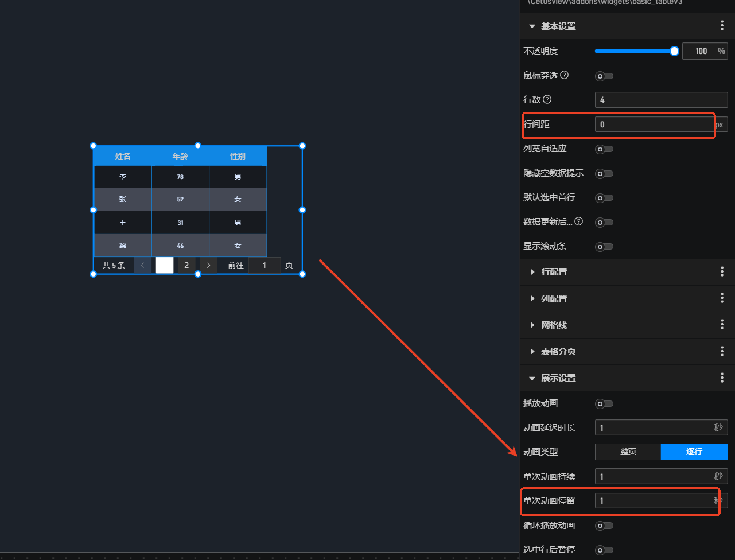Click help icon next to 鼠标穿透
This screenshot has height=560, width=735.
(565, 75)
